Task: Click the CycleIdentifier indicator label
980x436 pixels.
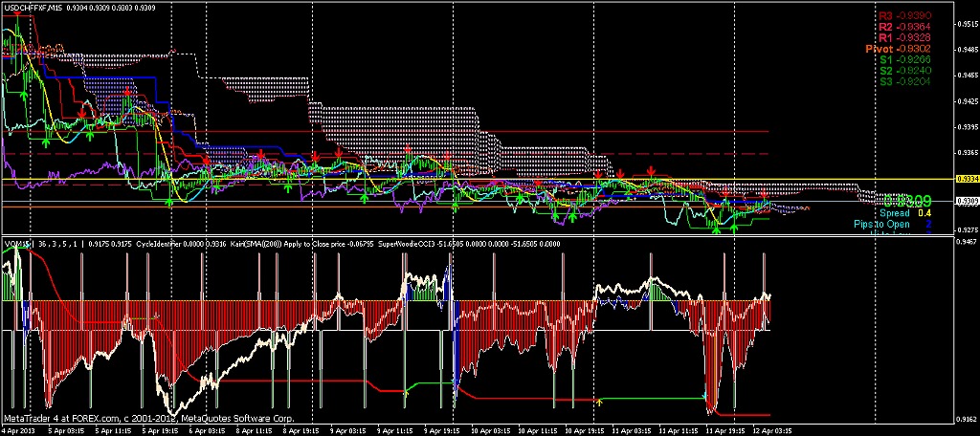Action: pos(157,244)
